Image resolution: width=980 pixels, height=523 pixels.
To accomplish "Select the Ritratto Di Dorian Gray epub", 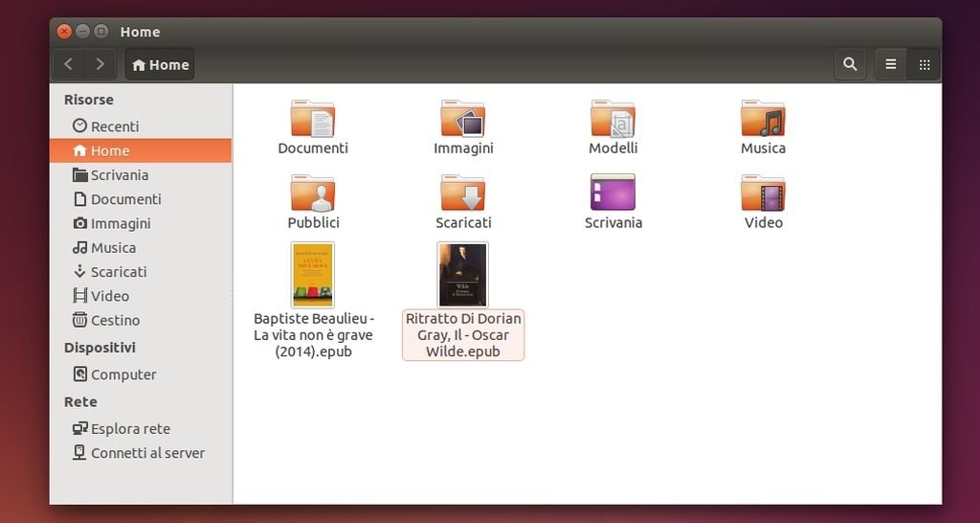I will [x=463, y=275].
